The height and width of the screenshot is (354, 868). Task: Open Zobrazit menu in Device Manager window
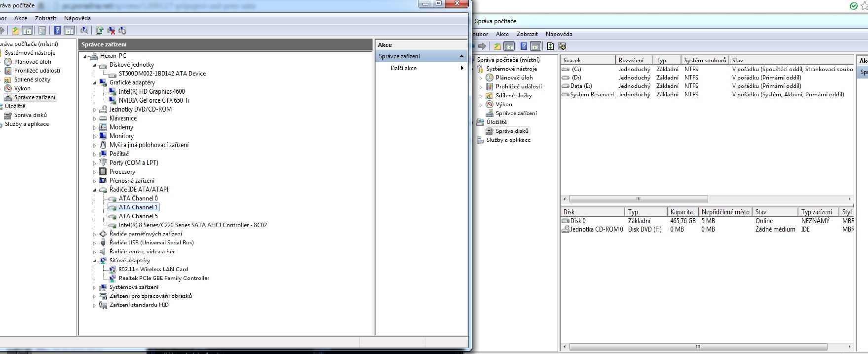point(45,18)
